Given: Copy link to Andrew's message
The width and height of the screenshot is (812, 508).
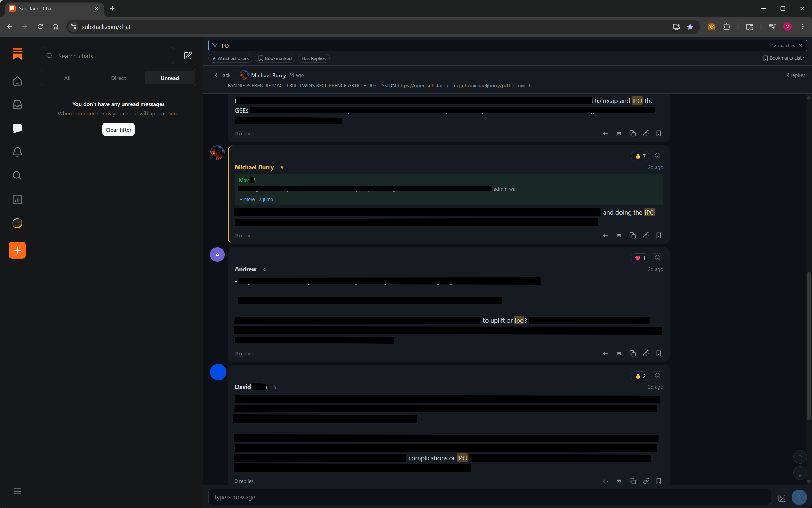Looking at the screenshot, I should click(646, 353).
